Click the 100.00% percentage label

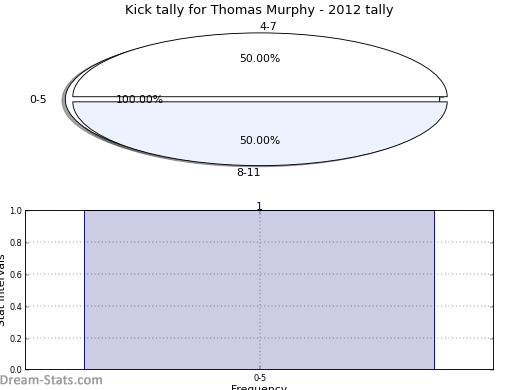coord(140,99)
